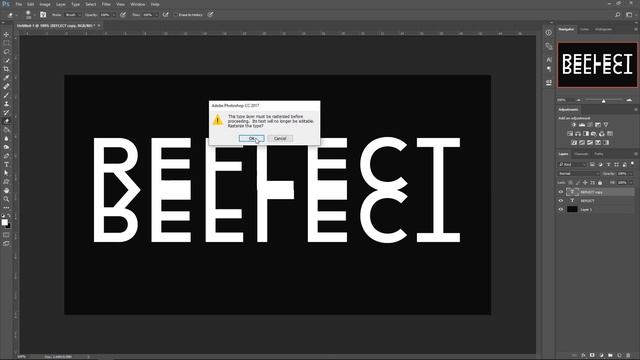This screenshot has height=360, width=640.
Task: Select the Horizontal Type tool
Action: [6, 164]
